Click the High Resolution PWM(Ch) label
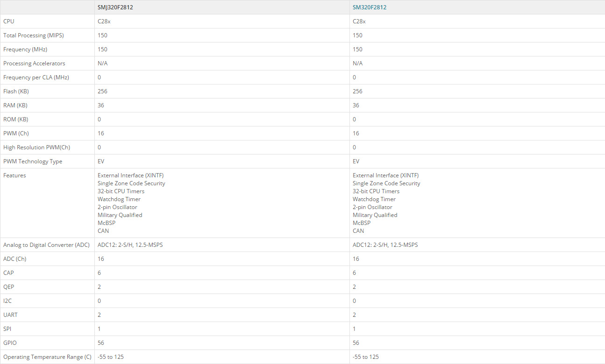Viewport: 605px width, 364px height. pyautogui.click(x=36, y=147)
